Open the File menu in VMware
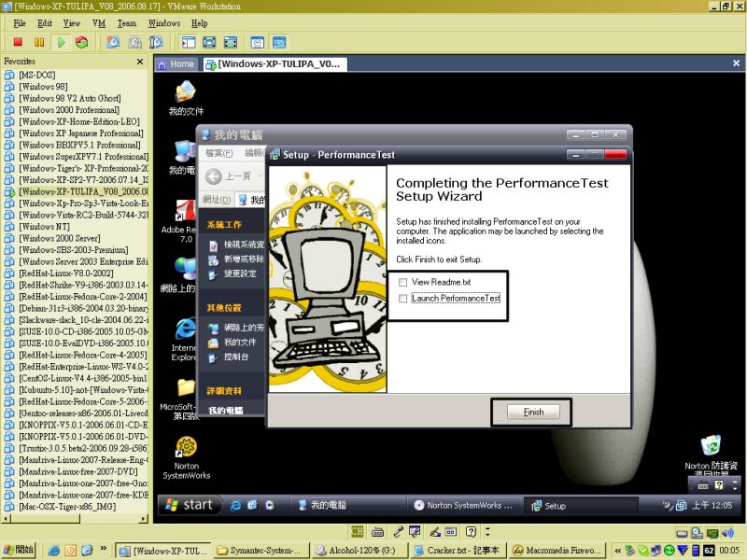Image resolution: width=747 pixels, height=560 pixels. [x=20, y=22]
